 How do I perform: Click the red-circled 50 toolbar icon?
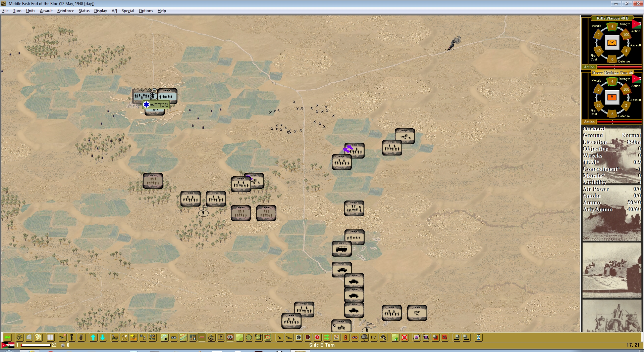click(x=230, y=337)
